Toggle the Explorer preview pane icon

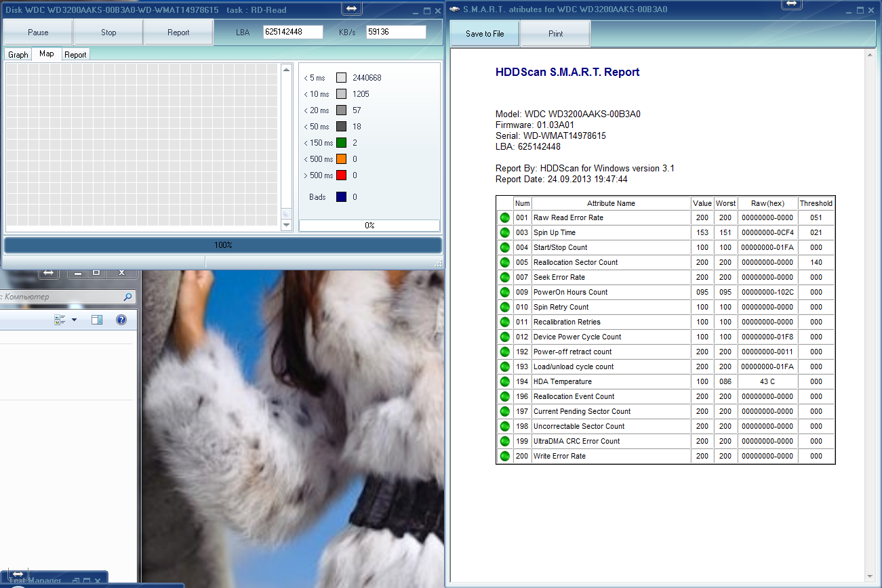(x=97, y=320)
